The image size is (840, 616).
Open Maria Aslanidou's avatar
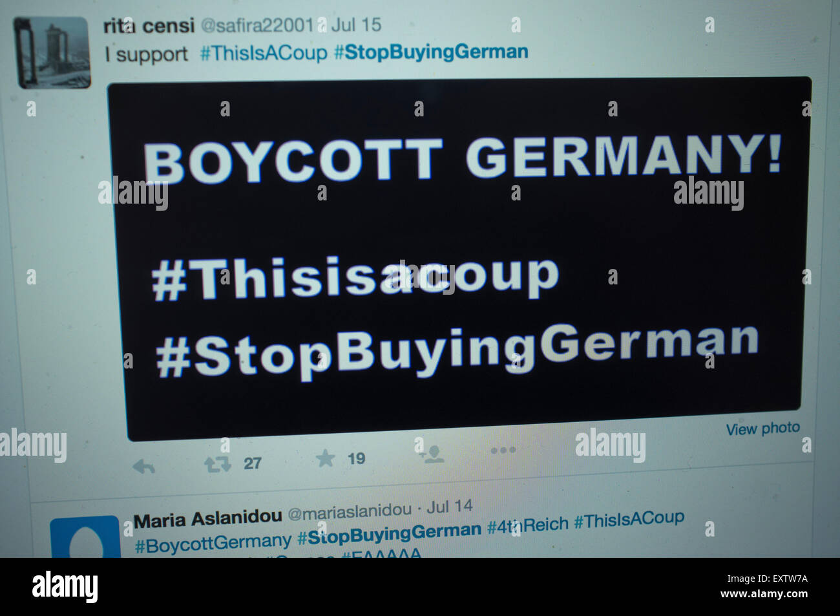85,538
